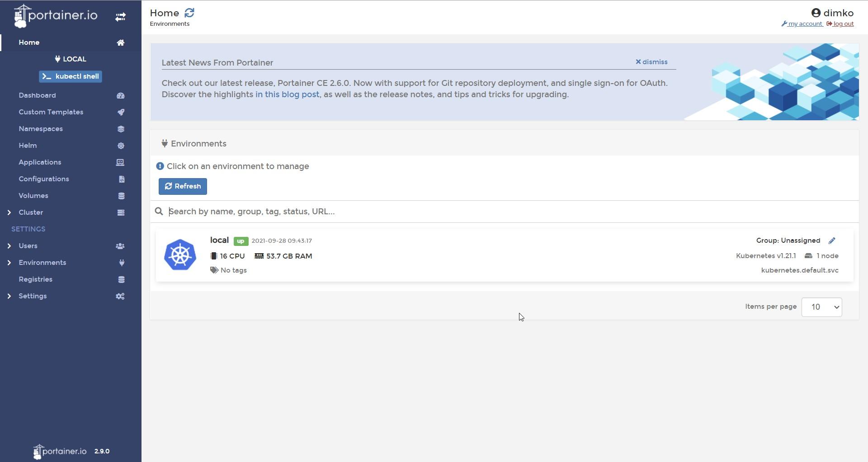Click the Configurations file icon
The width and height of the screenshot is (868, 462).
pos(122,179)
